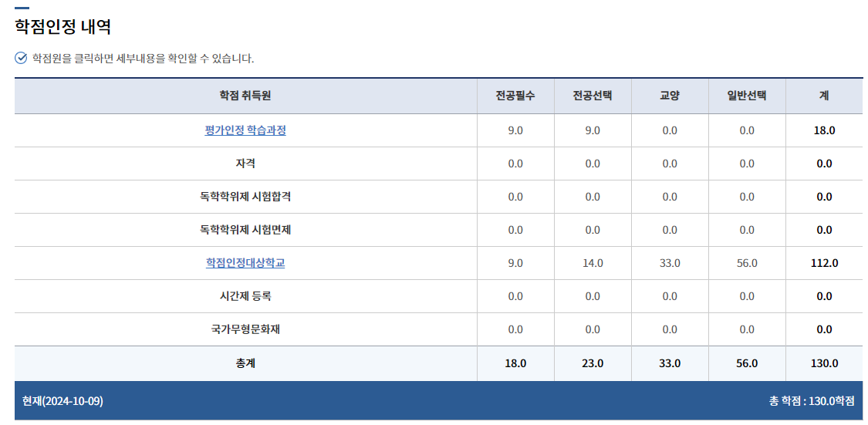The height and width of the screenshot is (425, 868).
Task: Click 교양 0.0 in 평가인정 학습과정 row
Action: click(670, 130)
